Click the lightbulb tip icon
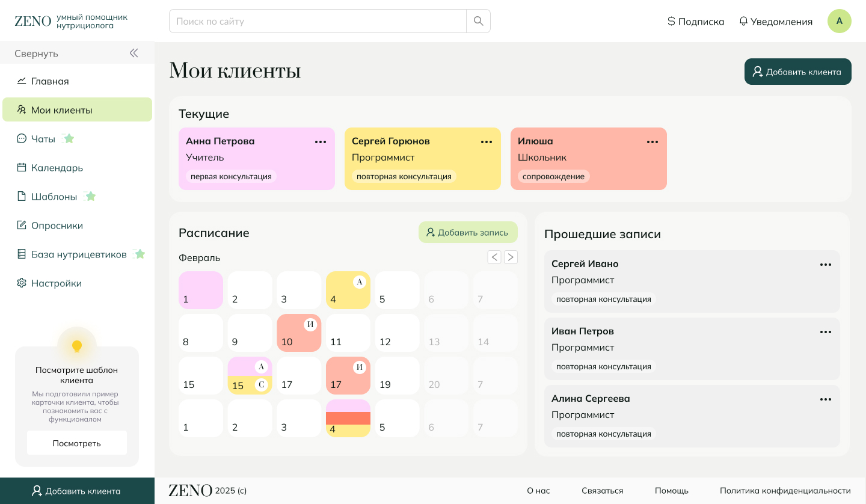This screenshot has width=866, height=504. pos(77,346)
